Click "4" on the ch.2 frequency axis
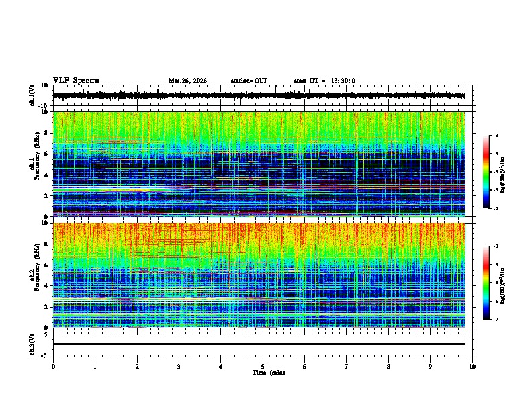532x411 pixels. (x=47, y=286)
